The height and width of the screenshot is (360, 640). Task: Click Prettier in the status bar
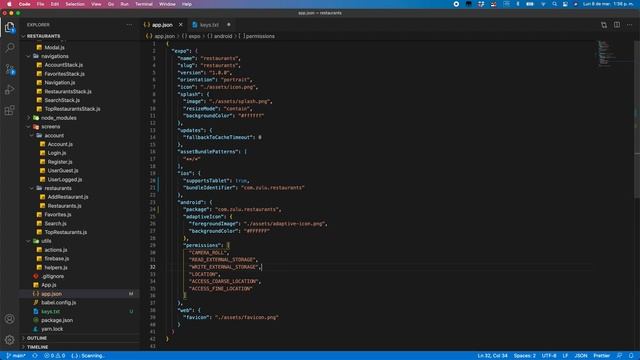(601, 356)
